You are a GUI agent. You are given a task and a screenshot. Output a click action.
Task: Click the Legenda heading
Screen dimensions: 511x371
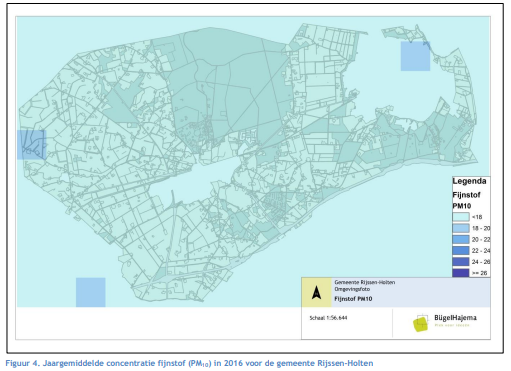[469, 181]
